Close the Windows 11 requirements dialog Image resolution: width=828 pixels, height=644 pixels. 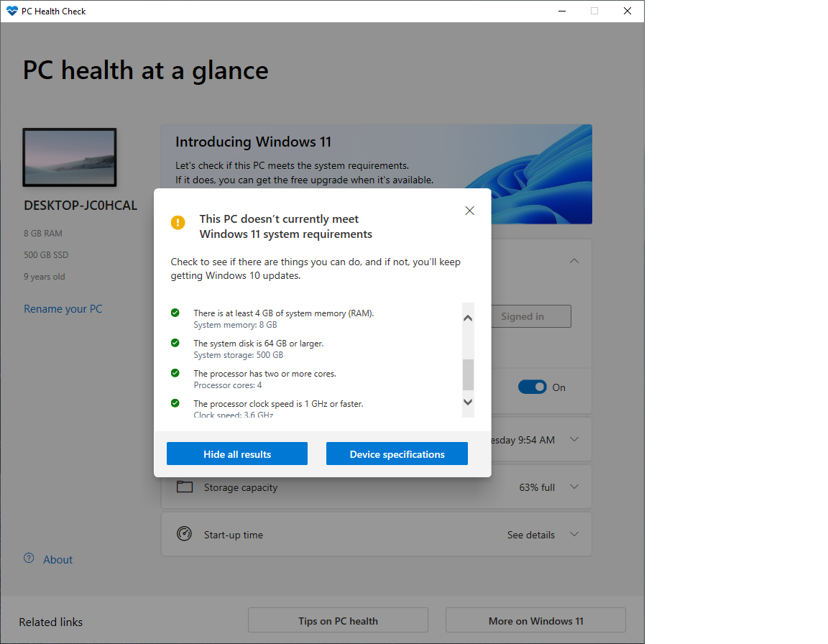469,211
